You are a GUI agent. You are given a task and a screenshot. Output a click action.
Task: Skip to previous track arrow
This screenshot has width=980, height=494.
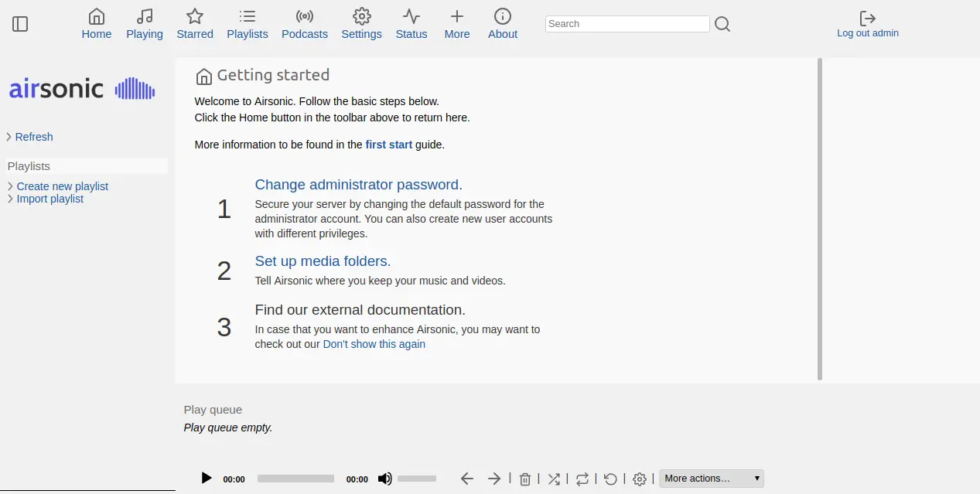[x=467, y=479]
